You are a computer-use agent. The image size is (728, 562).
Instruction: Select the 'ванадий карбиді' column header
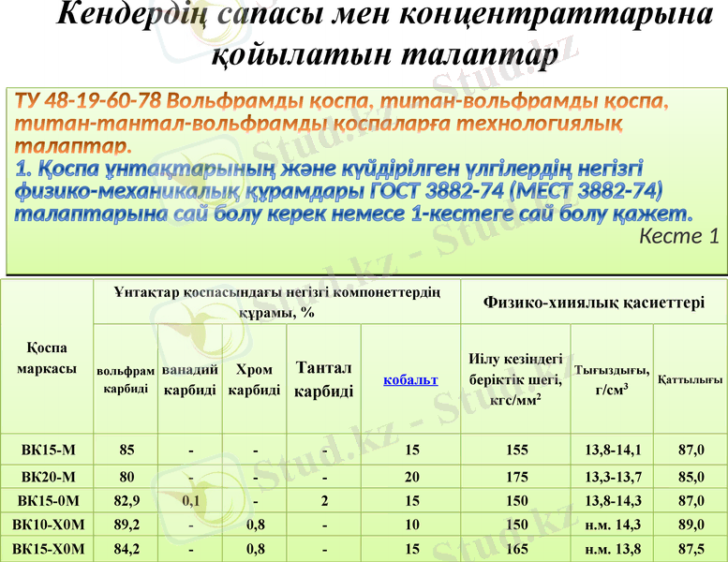pos(190,379)
